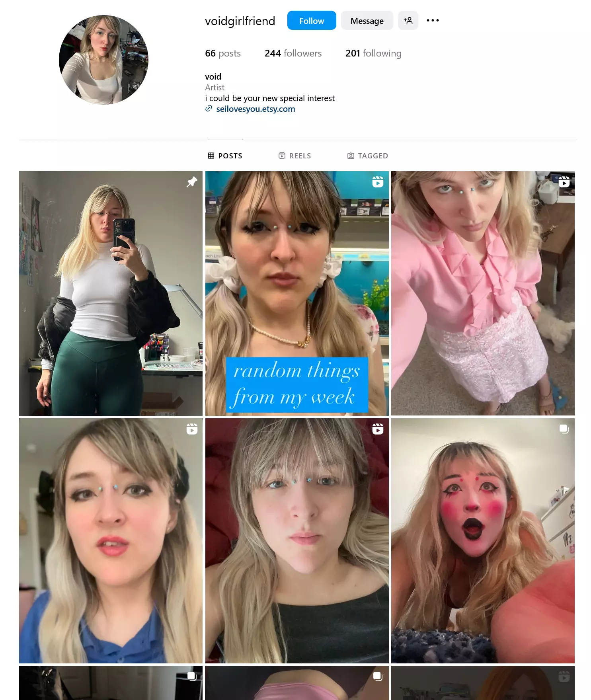The image size is (591, 700).
Task: Click the reel icon on black top post
Action: [x=378, y=429]
